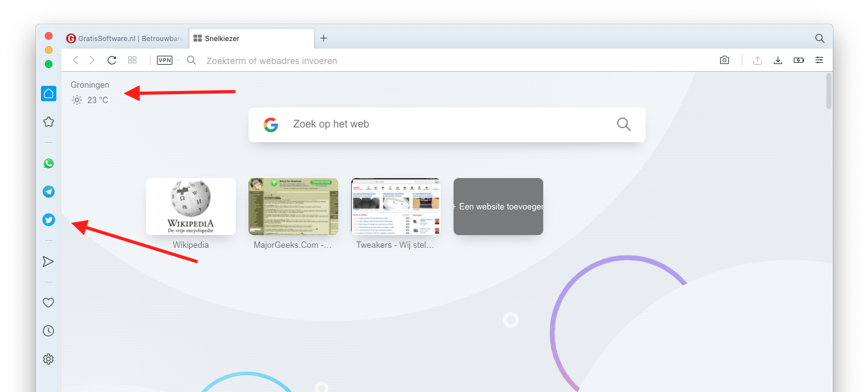Open the Downloads icon in toolbar
The width and height of the screenshot is (868, 392).
coord(778,60)
